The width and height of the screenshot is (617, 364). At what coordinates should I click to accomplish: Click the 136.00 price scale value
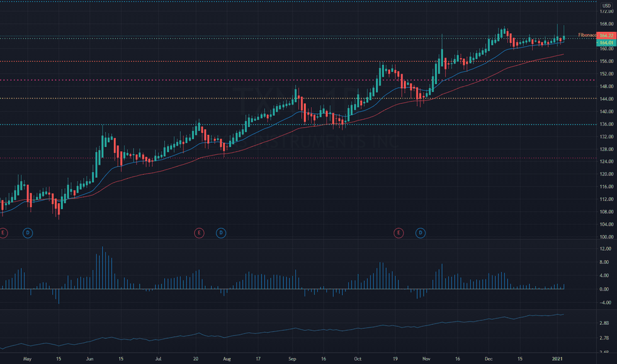pos(606,124)
